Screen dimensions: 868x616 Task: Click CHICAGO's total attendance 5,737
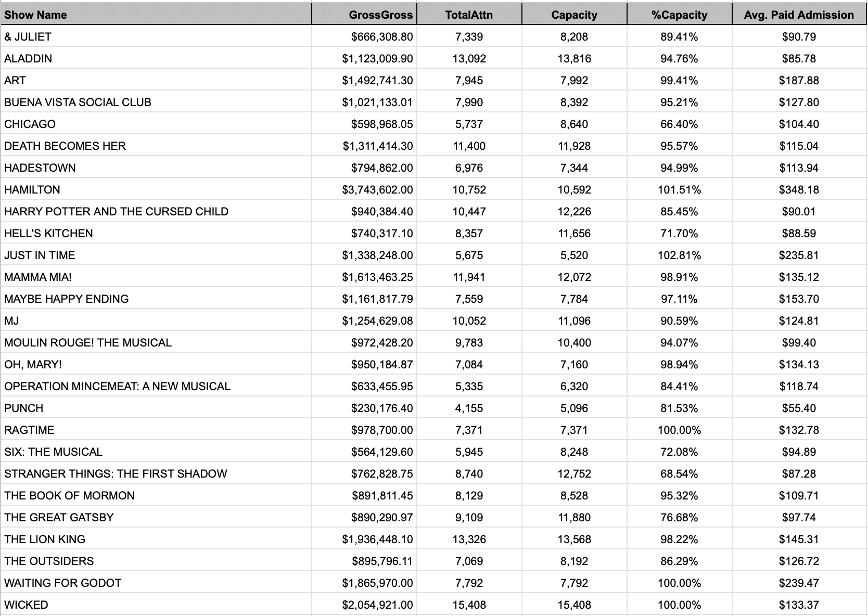point(469,124)
